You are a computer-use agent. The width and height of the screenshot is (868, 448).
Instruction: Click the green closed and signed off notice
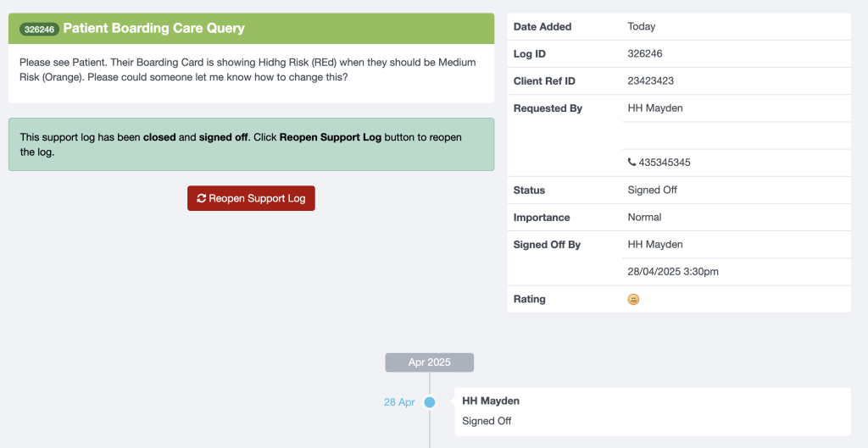251,145
